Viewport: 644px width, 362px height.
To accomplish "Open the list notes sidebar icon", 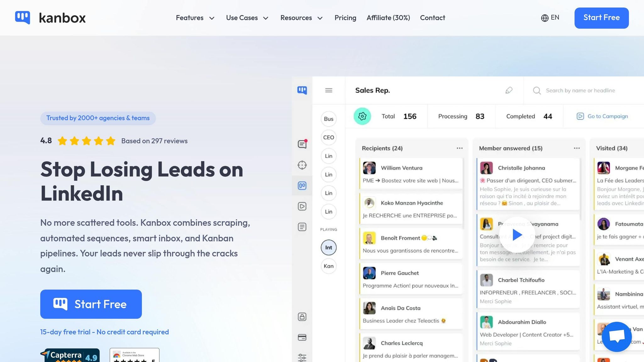I will (x=302, y=227).
